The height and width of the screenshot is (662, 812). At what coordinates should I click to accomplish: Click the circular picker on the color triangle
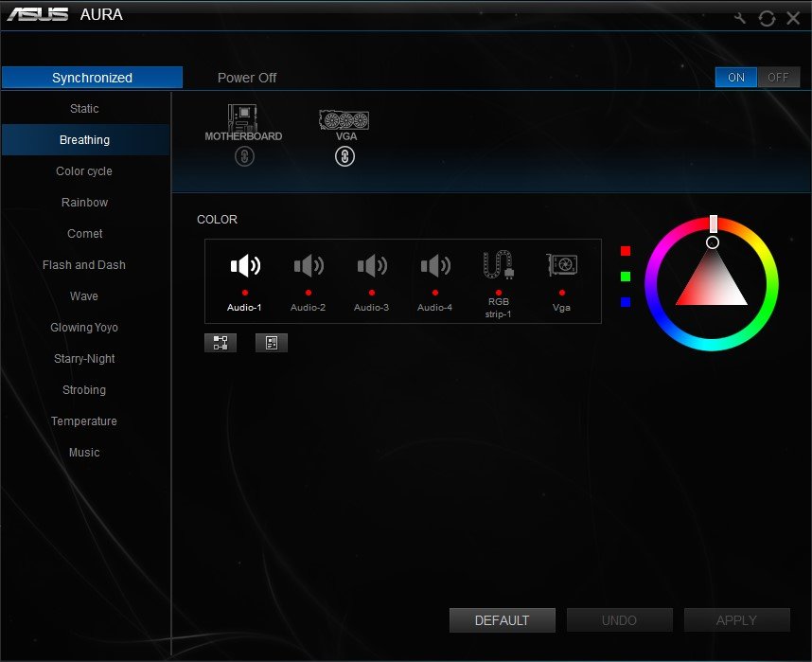713,242
